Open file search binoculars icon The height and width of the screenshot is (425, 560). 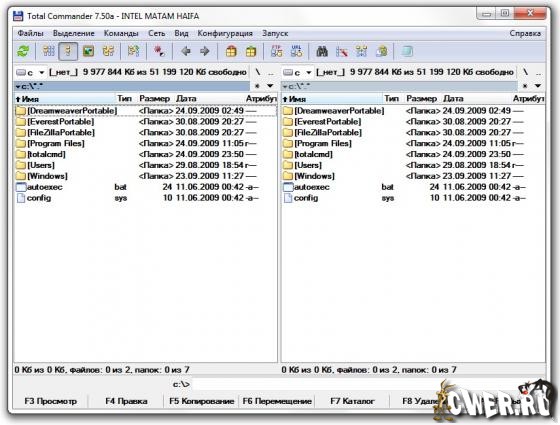click(322, 51)
